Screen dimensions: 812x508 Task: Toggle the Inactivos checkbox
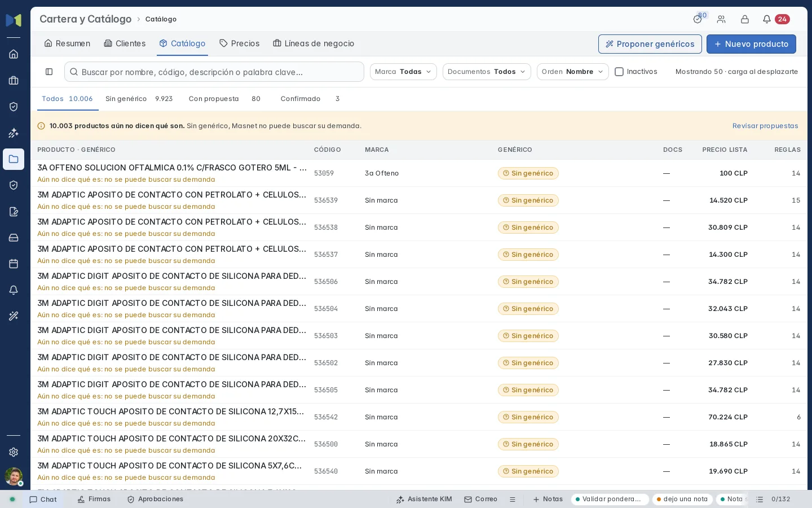619,72
